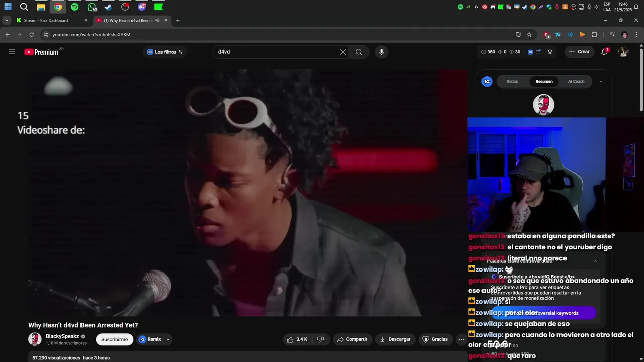Click the address bar URL
Screen dimensions: 644x362
[x=91, y=35]
